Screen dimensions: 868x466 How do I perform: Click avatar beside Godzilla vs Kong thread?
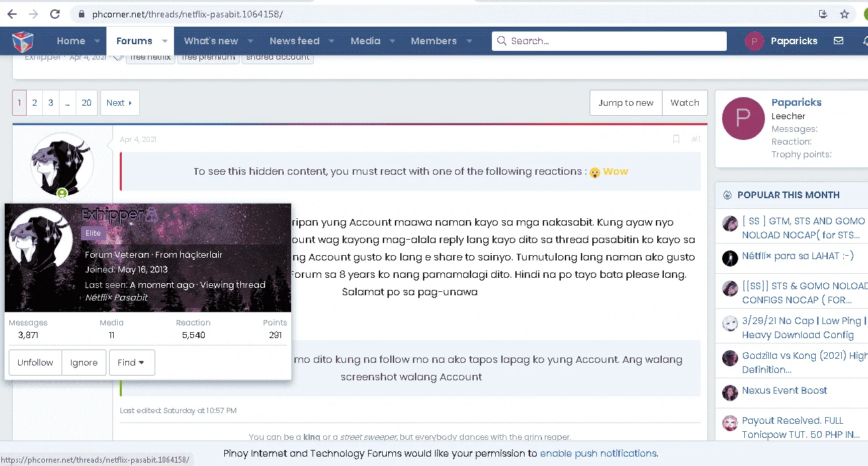pos(729,358)
